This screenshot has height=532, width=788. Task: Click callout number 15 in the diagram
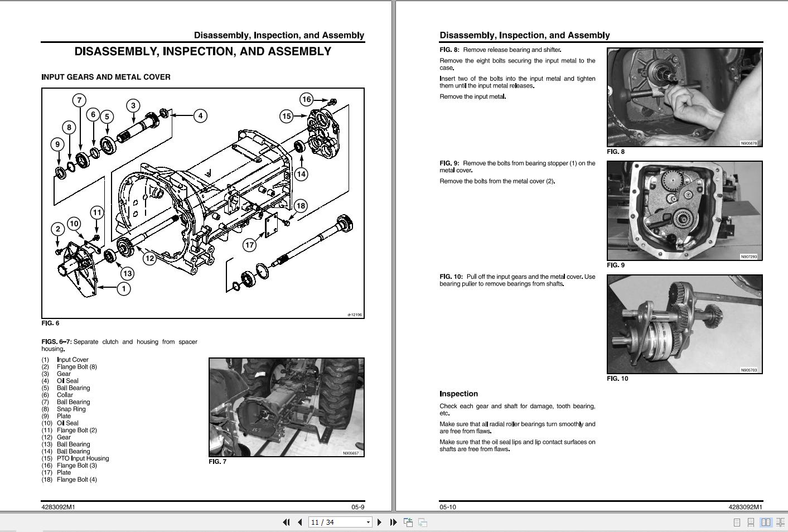click(x=287, y=116)
